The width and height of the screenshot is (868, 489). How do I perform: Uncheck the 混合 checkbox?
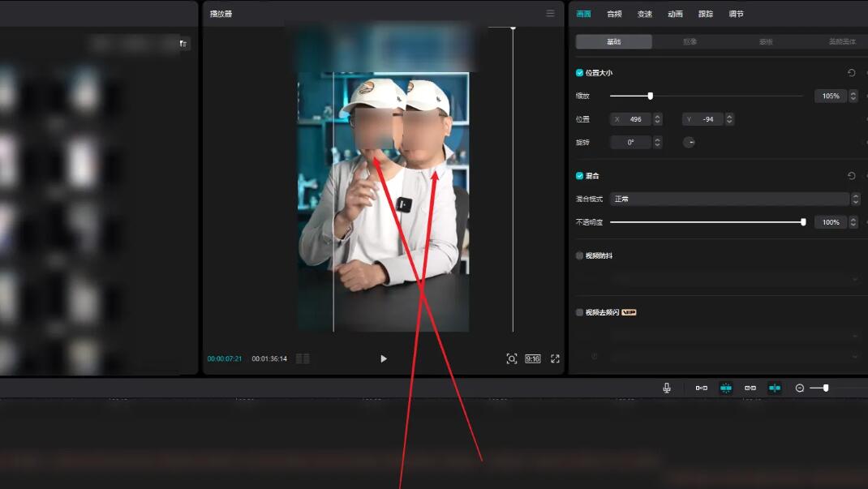click(579, 176)
